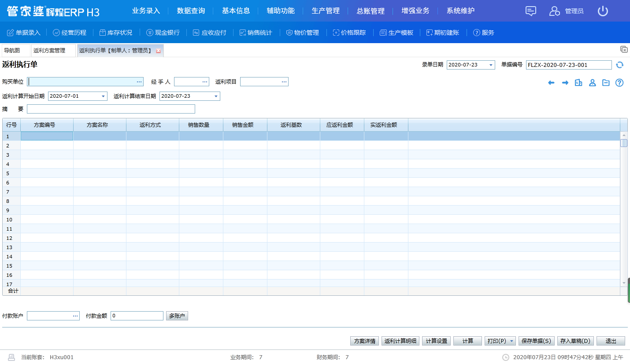Viewport: 630px width, 364px height.
Task: Open 服务 help from the toolbar
Action: coord(483,33)
